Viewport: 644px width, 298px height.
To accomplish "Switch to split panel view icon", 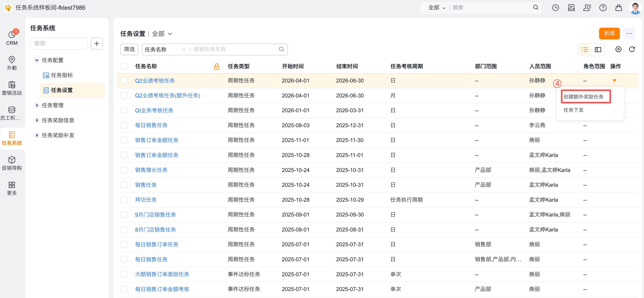I will point(598,50).
